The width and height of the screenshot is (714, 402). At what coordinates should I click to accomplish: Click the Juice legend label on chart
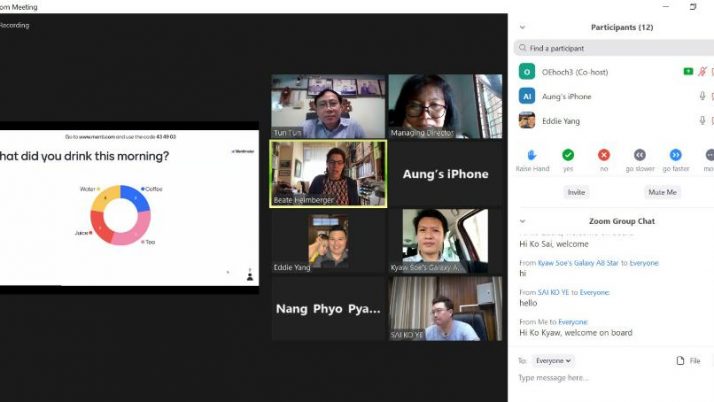(83, 233)
